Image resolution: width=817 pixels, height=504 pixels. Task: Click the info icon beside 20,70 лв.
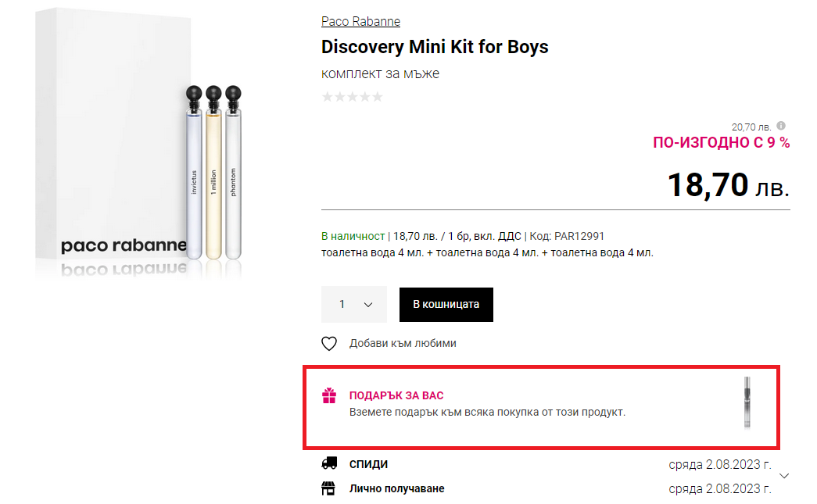click(x=781, y=126)
